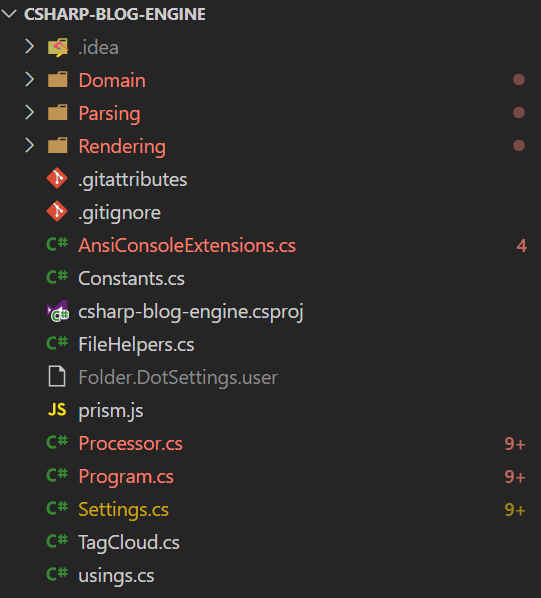Click the C# icon of Processor.cs

57,442
